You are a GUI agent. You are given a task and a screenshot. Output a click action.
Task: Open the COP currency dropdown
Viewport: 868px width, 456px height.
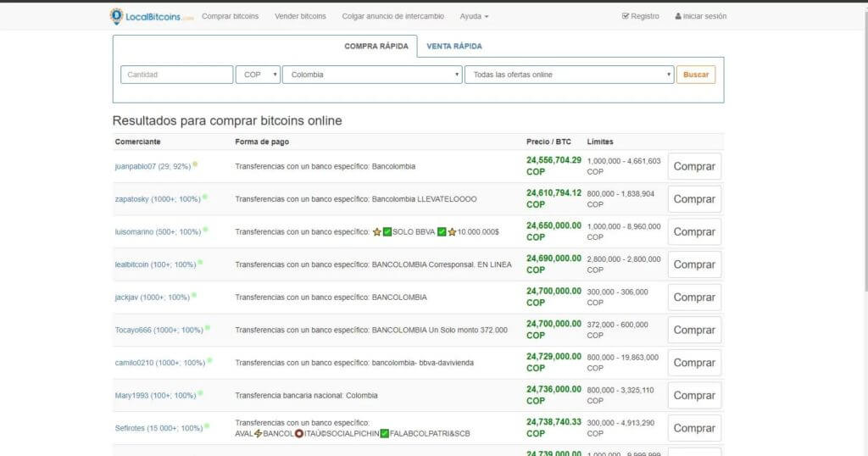[258, 75]
